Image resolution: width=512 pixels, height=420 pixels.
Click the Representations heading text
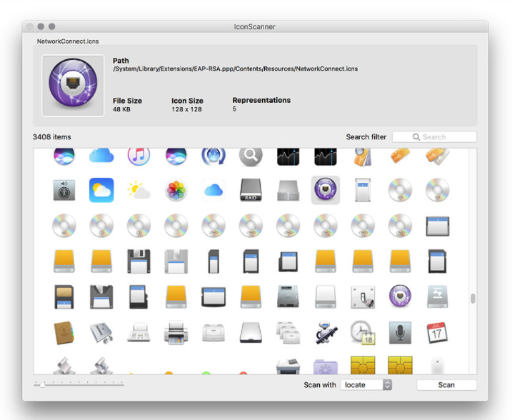[x=261, y=100]
